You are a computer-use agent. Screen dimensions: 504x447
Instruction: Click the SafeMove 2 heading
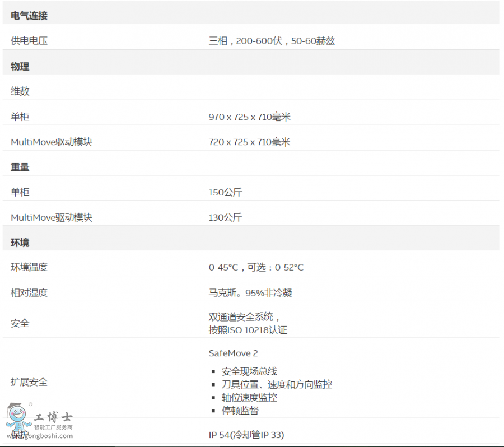(233, 353)
